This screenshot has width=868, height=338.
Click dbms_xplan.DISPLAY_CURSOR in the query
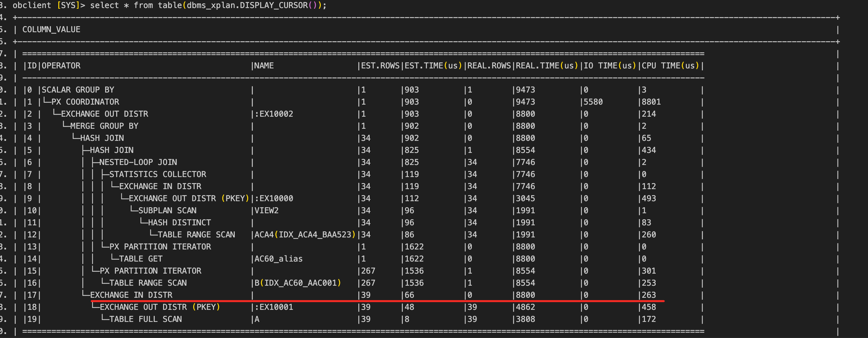coord(247,5)
